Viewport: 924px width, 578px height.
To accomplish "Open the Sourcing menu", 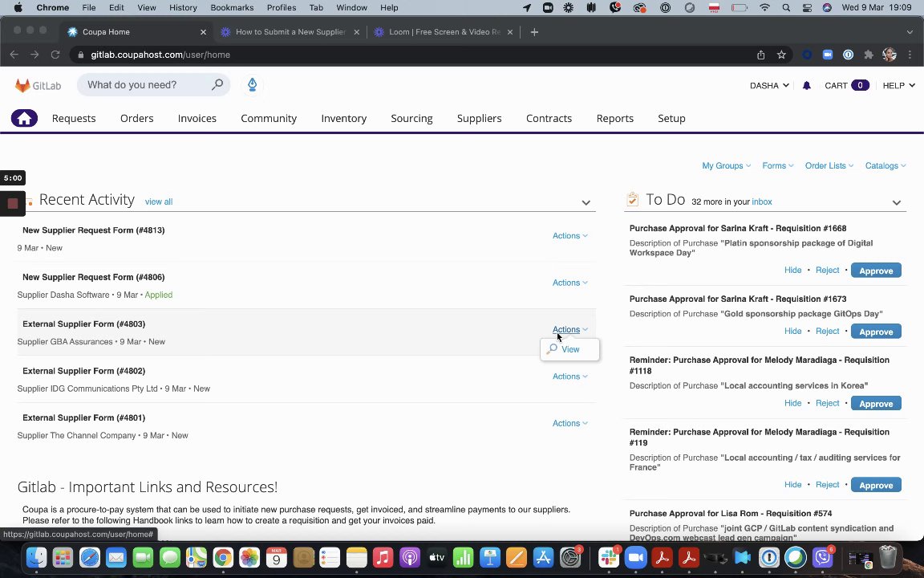I will pyautogui.click(x=411, y=119).
